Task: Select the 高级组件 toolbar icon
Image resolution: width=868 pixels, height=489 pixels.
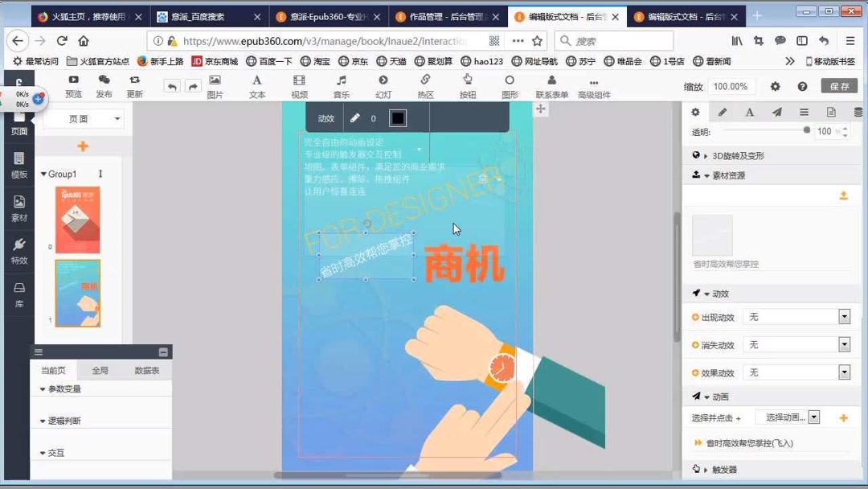Action: tap(593, 86)
